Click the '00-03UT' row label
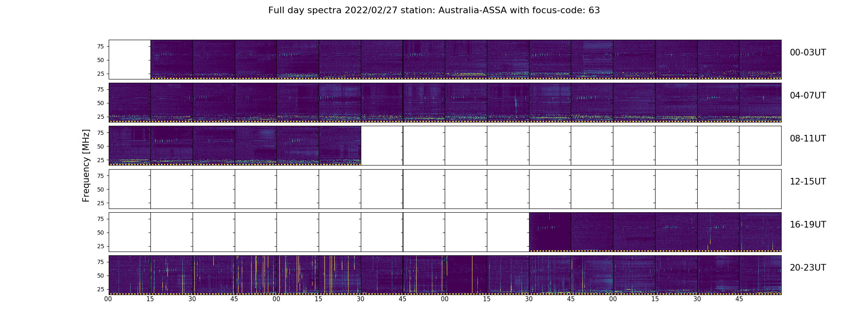The width and height of the screenshot is (868, 331). click(808, 53)
